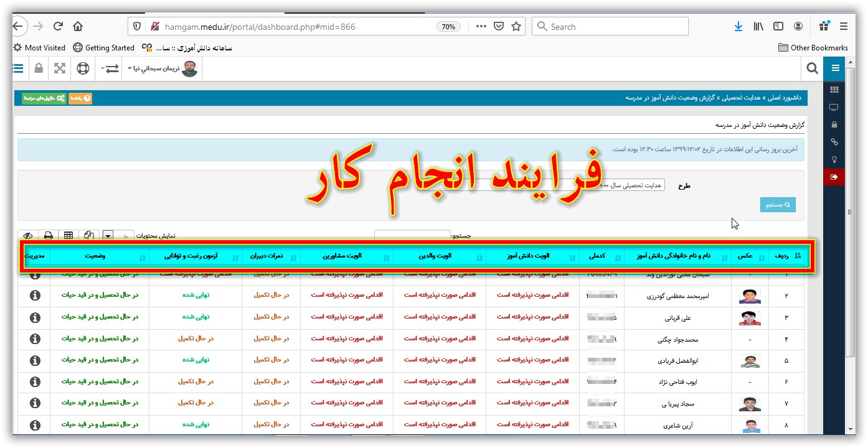The width and height of the screenshot is (868, 448).
Task: Click the print icon above the table
Action: (48, 236)
